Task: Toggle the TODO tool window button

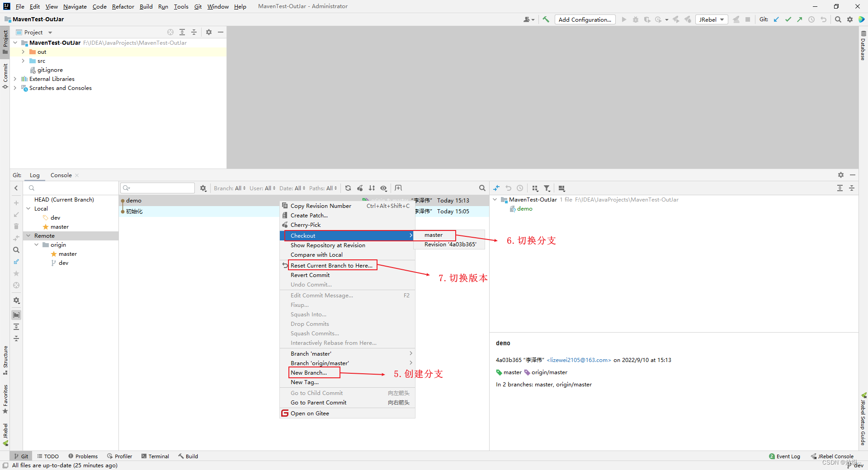Action: [48, 456]
